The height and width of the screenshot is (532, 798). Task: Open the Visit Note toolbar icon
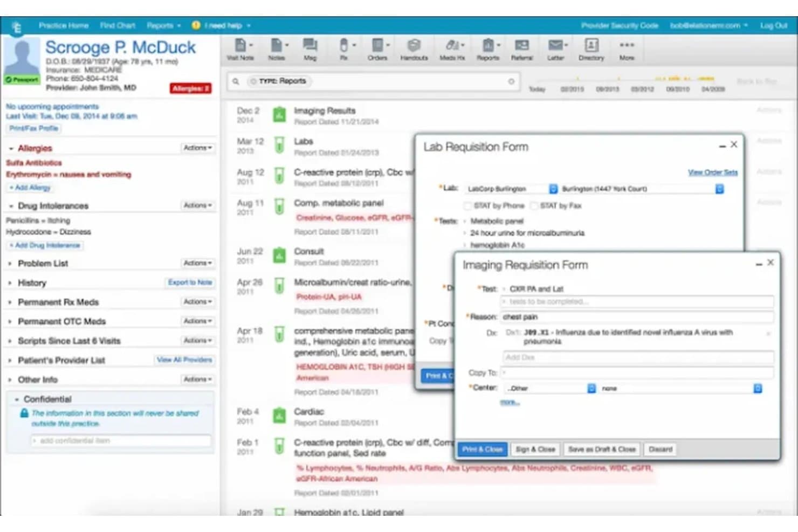tap(240, 49)
